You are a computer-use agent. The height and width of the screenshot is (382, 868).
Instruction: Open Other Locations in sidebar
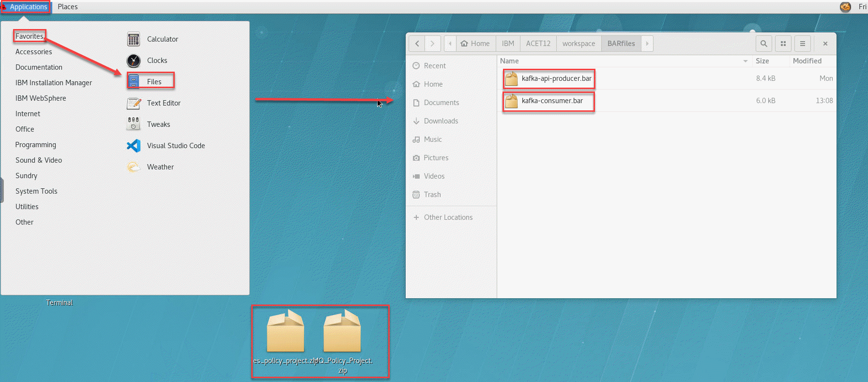coord(448,217)
